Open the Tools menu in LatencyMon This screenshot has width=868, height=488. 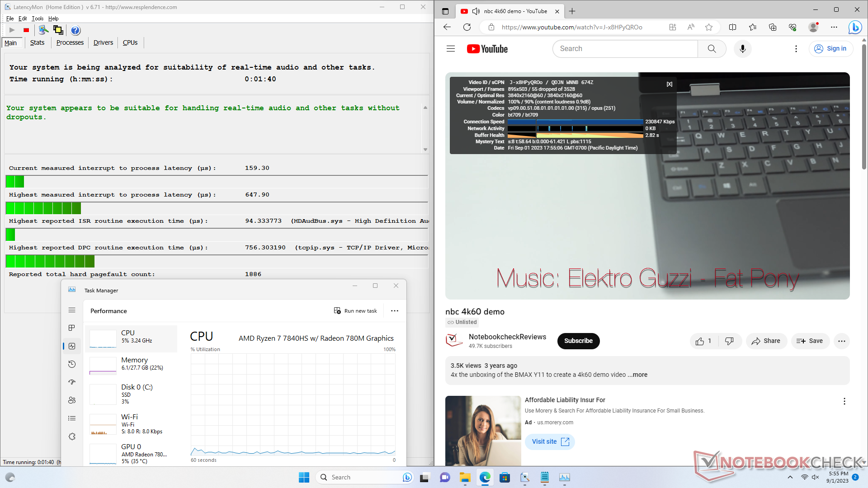click(38, 19)
